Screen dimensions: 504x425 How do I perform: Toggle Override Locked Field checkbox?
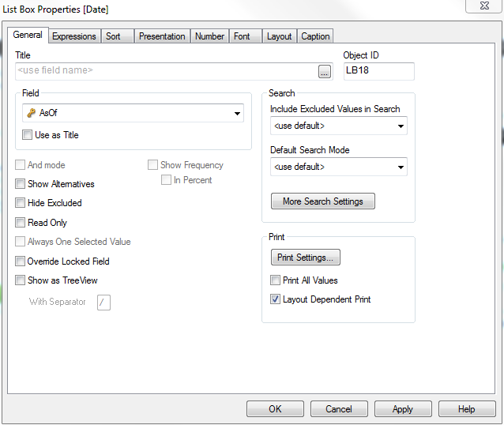[21, 261]
